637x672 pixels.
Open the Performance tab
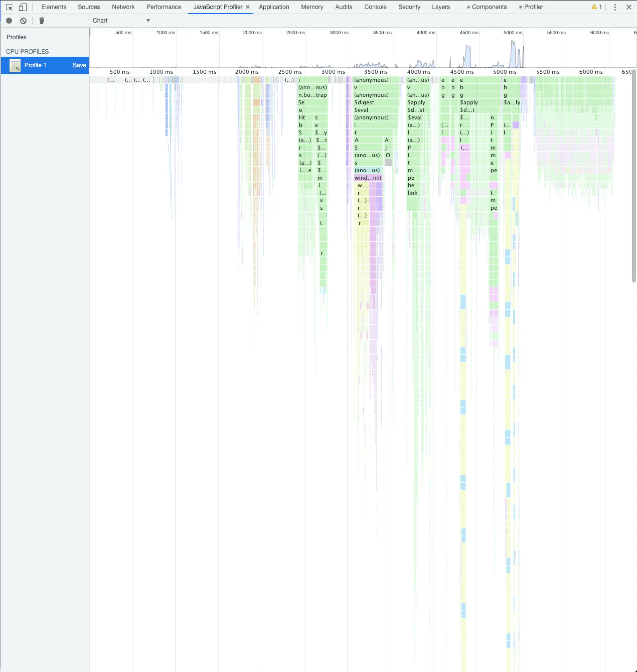(164, 7)
